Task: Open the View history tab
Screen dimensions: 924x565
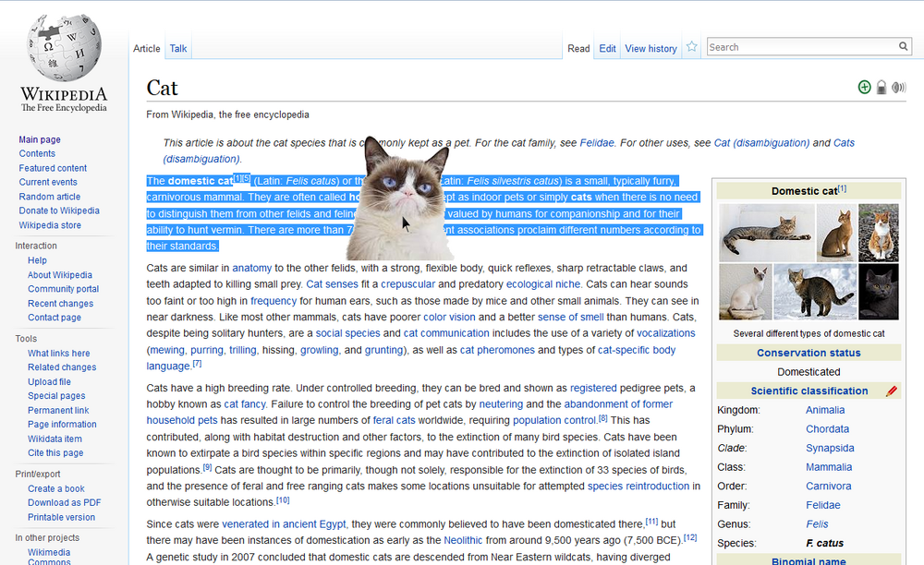Action: (650, 48)
